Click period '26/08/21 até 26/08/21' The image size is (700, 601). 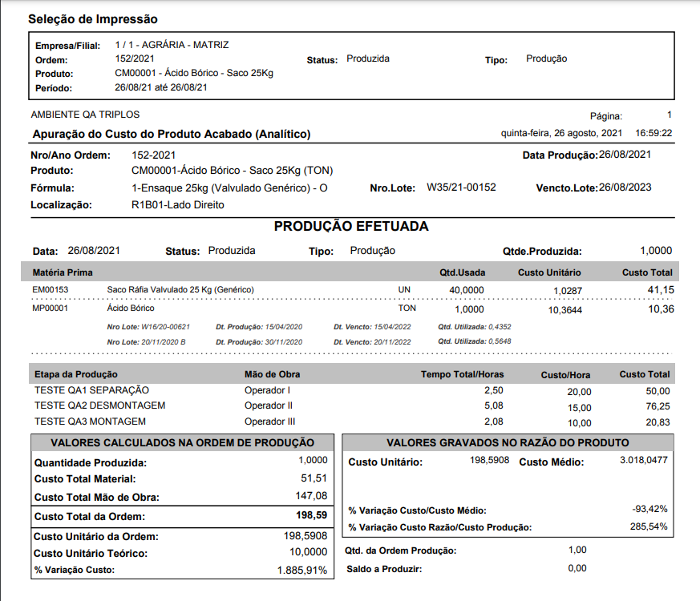(x=160, y=87)
